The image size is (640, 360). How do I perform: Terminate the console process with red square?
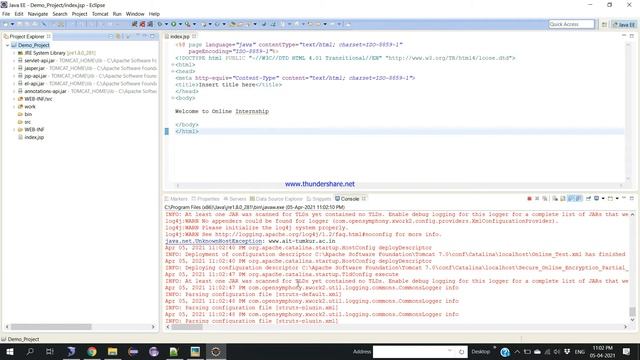[x=529, y=198]
